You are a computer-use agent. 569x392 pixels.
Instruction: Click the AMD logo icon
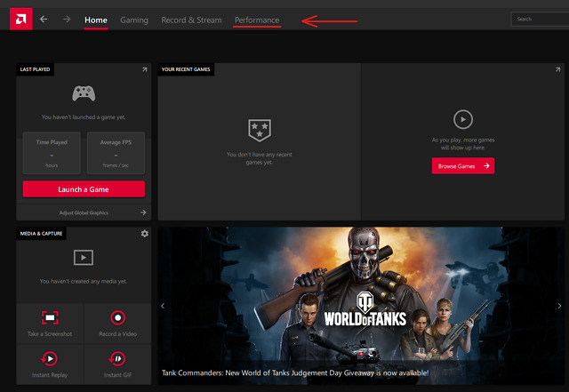[x=20, y=19]
